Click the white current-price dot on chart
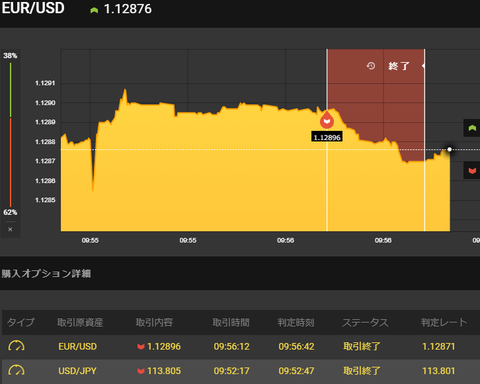 449,149
